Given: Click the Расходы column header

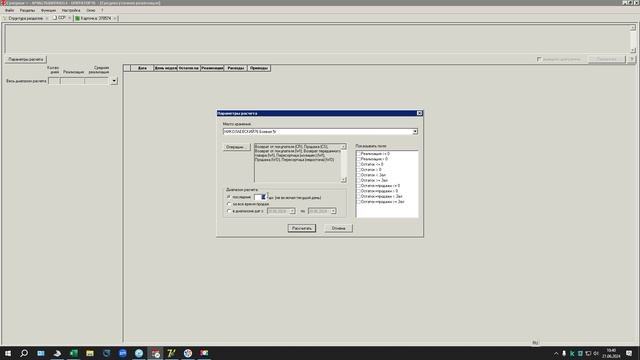Looking at the screenshot, I should (x=236, y=68).
